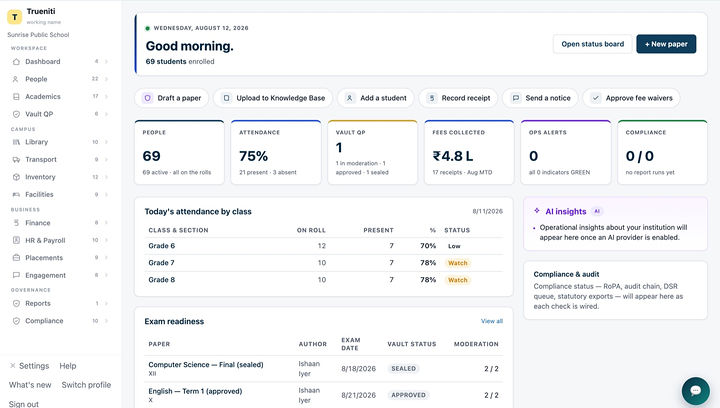Click the Inventory box icon
The height and width of the screenshot is (408, 720).
coord(16,177)
